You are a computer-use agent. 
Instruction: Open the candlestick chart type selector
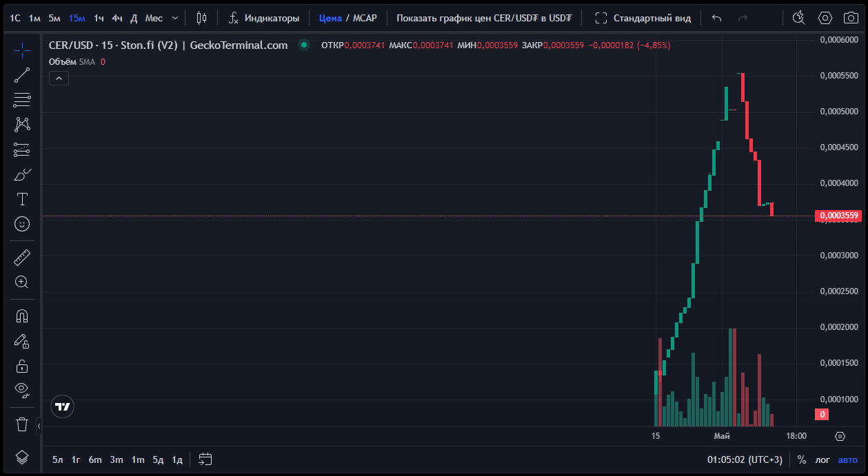201,18
